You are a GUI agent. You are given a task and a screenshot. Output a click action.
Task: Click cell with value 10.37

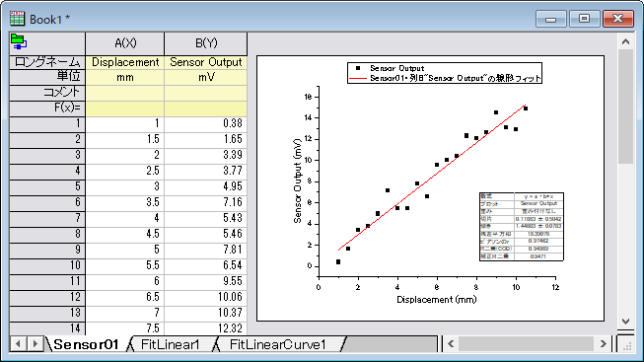[x=206, y=313]
